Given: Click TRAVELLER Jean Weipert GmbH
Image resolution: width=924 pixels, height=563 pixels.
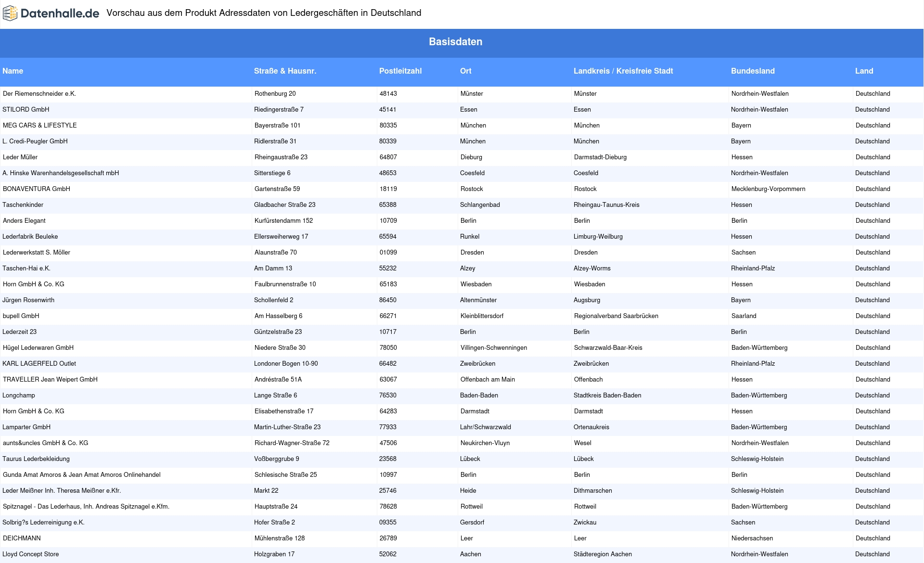Looking at the screenshot, I should click(x=51, y=379).
